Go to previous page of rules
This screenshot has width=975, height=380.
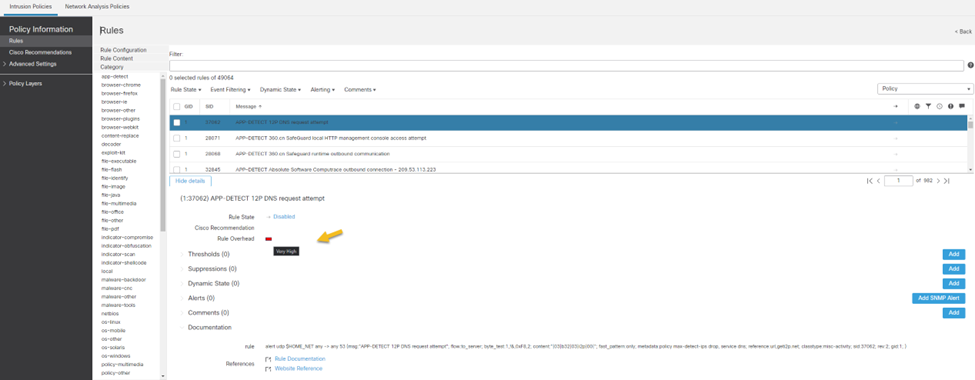click(x=878, y=181)
